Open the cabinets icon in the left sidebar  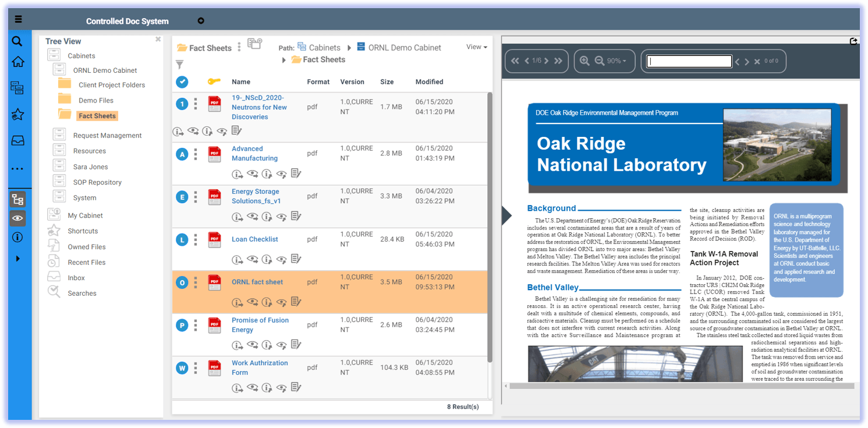[17, 88]
